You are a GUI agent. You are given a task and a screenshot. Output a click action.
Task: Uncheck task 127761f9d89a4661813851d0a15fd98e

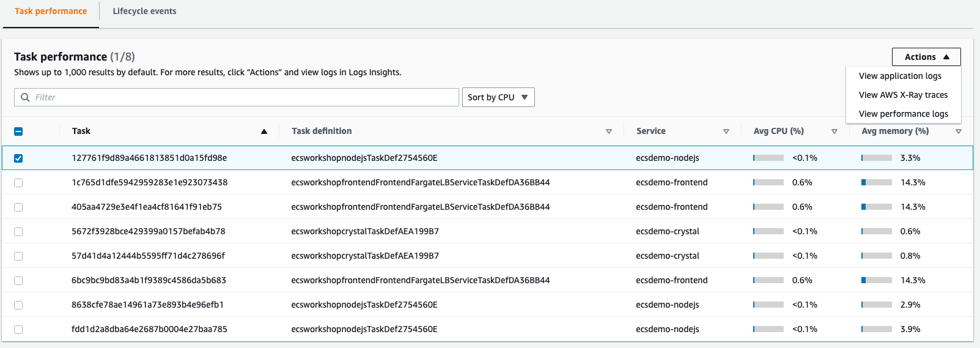[18, 158]
